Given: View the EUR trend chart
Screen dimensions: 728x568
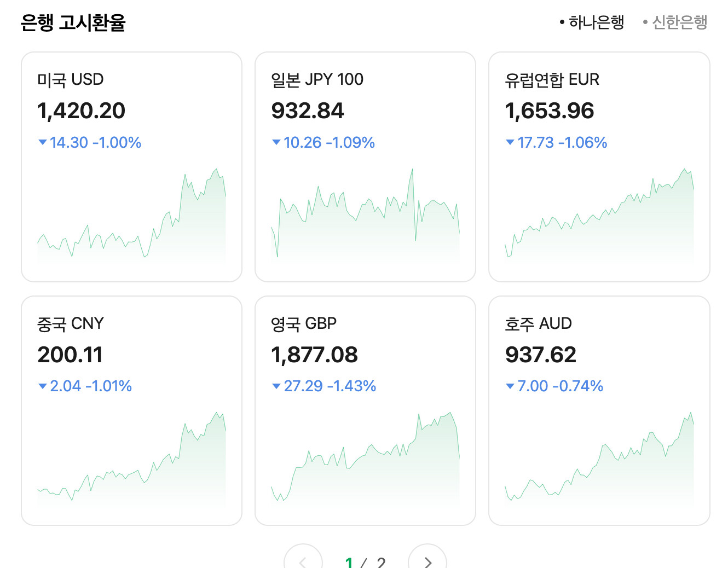Looking at the screenshot, I should [x=599, y=219].
